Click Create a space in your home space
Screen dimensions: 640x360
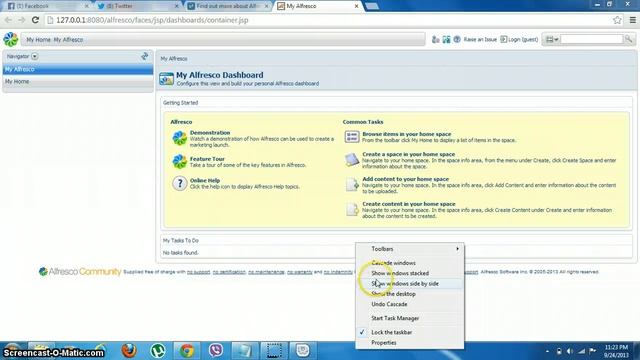click(409, 154)
